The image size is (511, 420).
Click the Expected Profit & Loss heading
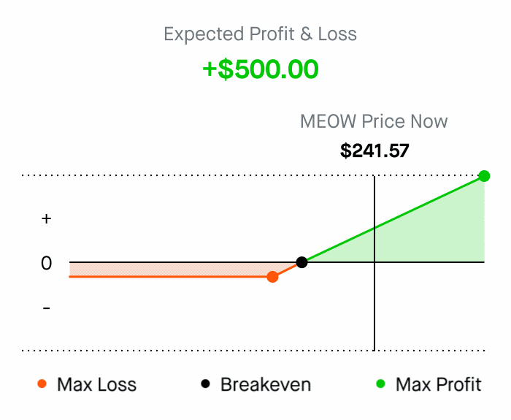(261, 34)
